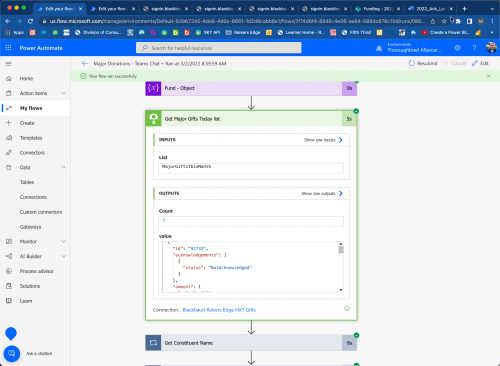Open Process advisor in the sidebar
Image resolution: width=500 pixels, height=366 pixels.
coord(37,271)
